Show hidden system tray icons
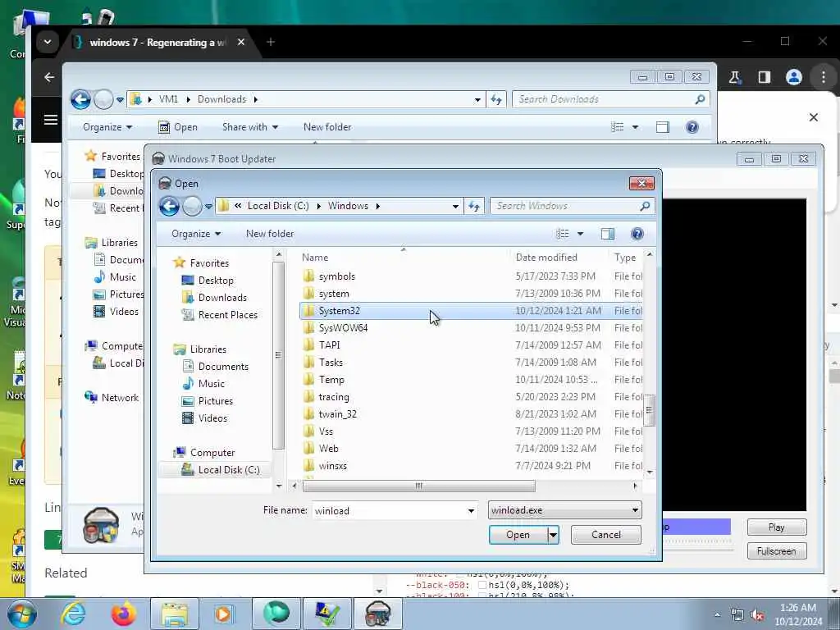The width and height of the screenshot is (840, 630). coord(717,614)
